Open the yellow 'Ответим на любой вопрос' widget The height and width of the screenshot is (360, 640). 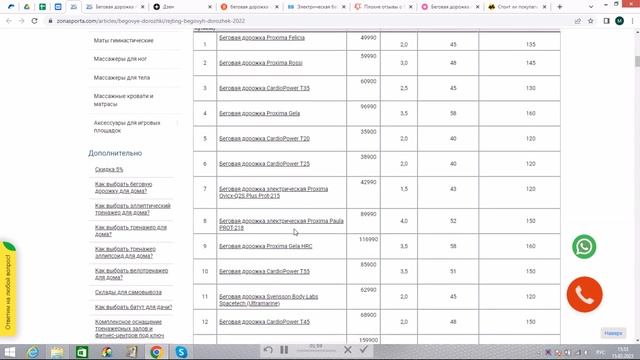click(x=8, y=289)
